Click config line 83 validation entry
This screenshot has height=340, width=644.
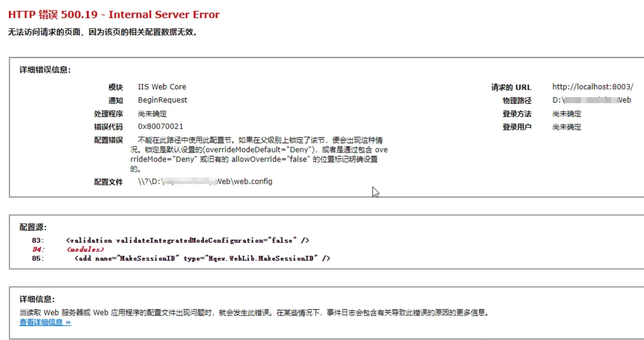[x=188, y=240]
